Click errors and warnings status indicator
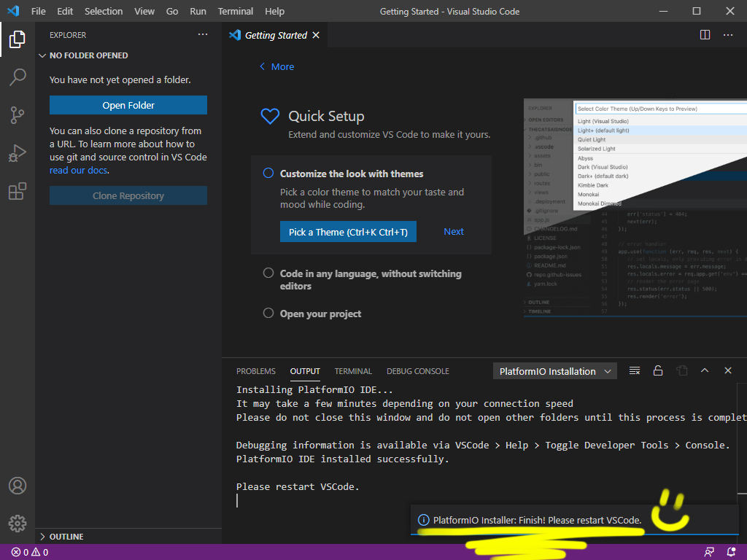The width and height of the screenshot is (747, 560). tap(30, 553)
